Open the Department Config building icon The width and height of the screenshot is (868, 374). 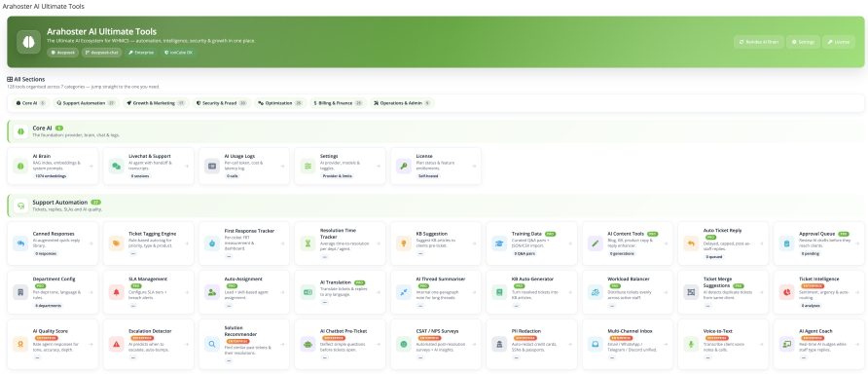[x=21, y=292]
